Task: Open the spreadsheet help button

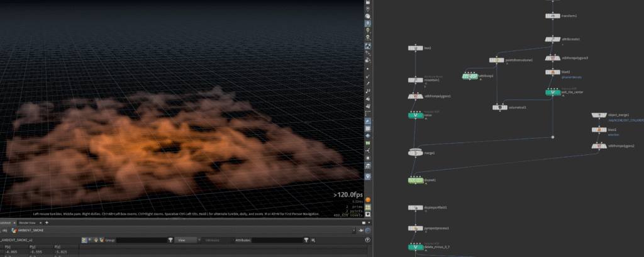Action: 367,240
